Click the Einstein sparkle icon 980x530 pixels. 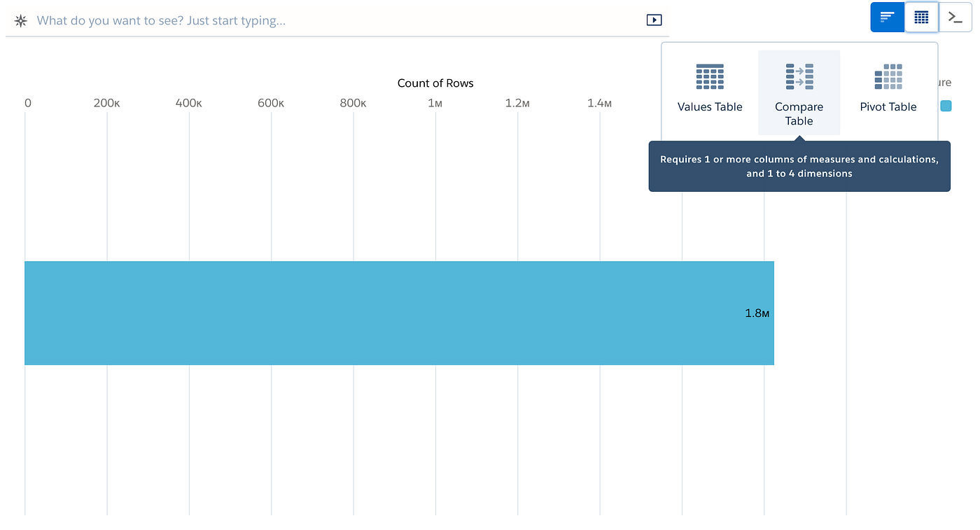coord(20,20)
